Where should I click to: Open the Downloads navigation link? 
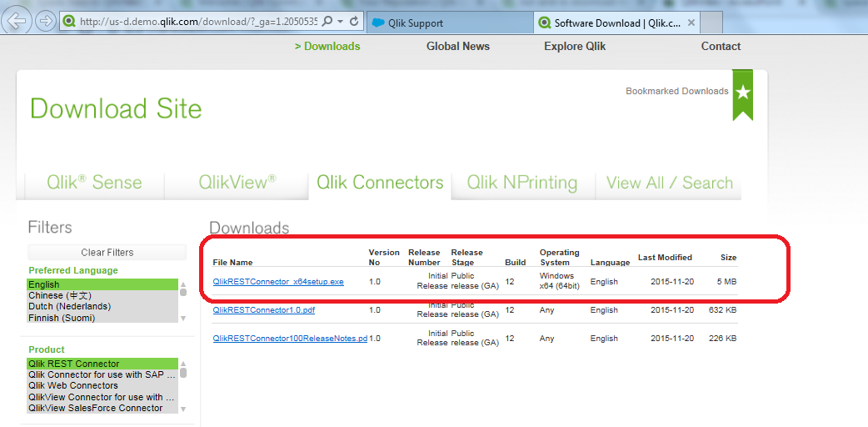point(327,47)
